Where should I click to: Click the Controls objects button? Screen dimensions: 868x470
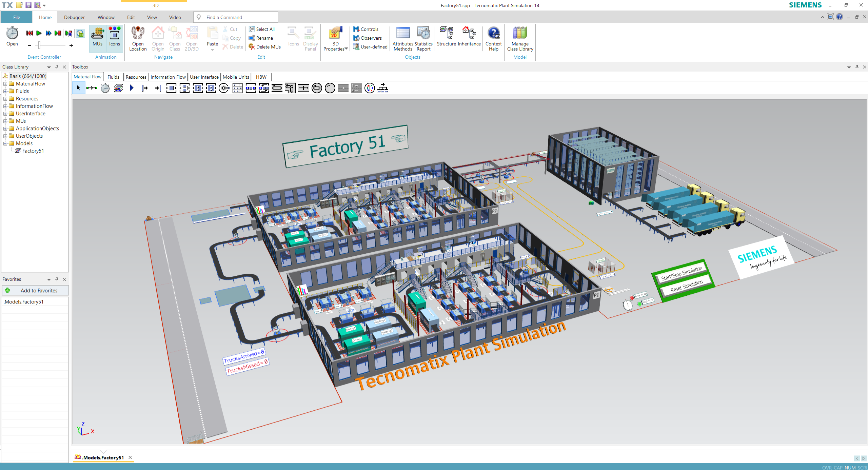coord(366,29)
